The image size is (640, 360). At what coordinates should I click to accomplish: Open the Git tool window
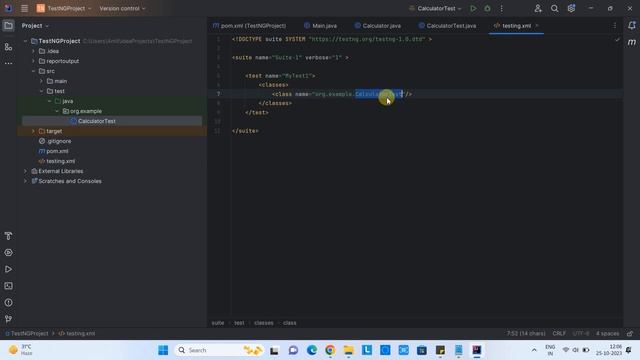pyautogui.click(x=8, y=319)
